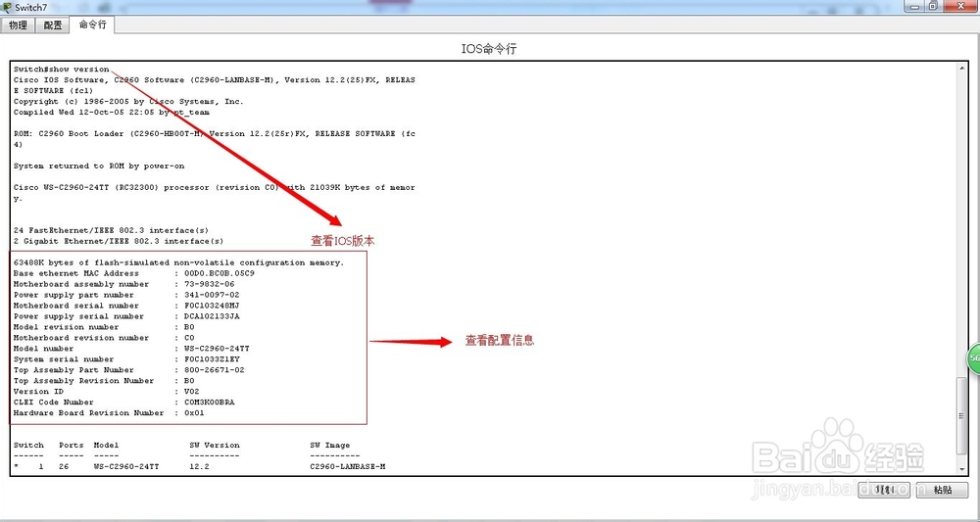
Task: Click the 'SW Version' table column header
Action: [x=215, y=446]
